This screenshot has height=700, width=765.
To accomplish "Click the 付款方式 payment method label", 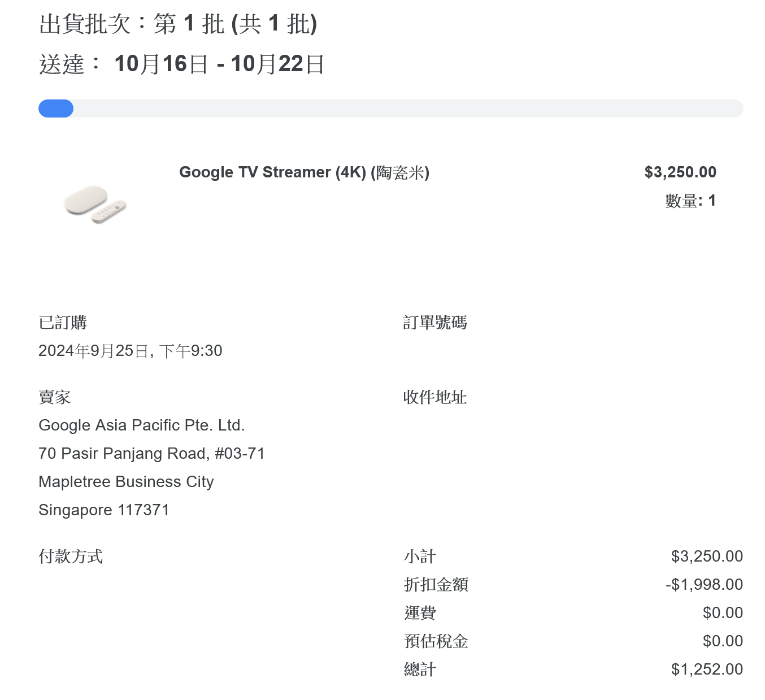I will [x=71, y=556].
